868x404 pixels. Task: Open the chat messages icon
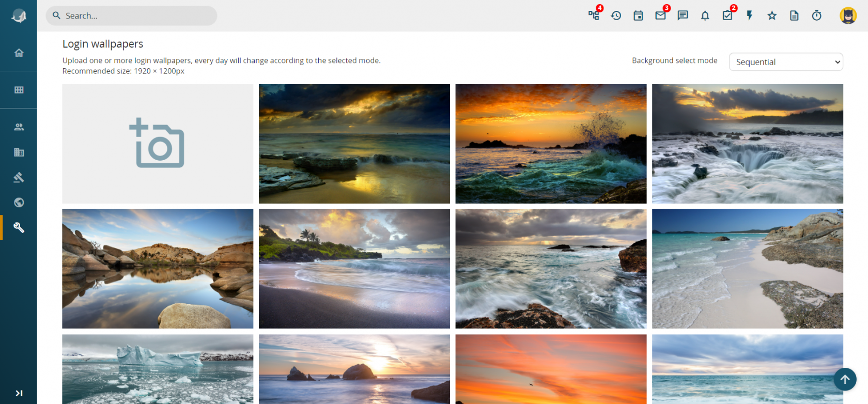(683, 15)
